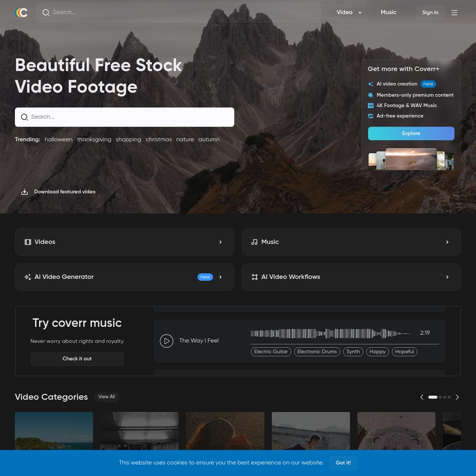The height and width of the screenshot is (476, 476).
Task: Click the AI Video Workflows icon
Action: point(254,277)
